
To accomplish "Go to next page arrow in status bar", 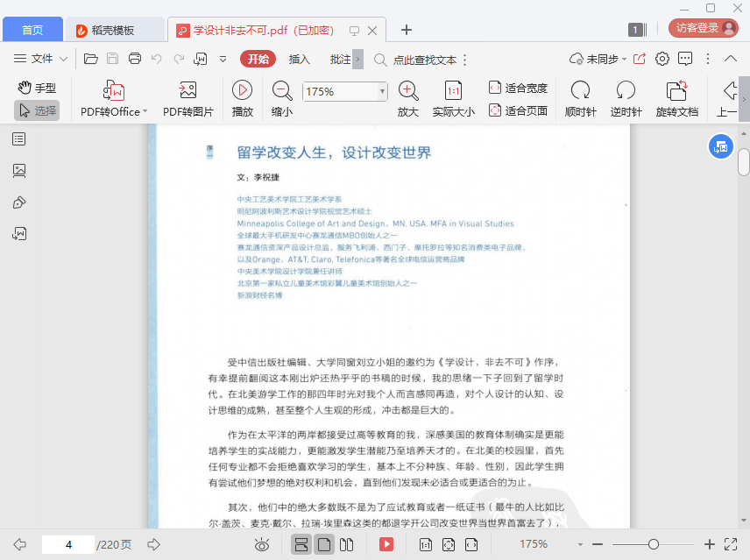I will click(153, 544).
